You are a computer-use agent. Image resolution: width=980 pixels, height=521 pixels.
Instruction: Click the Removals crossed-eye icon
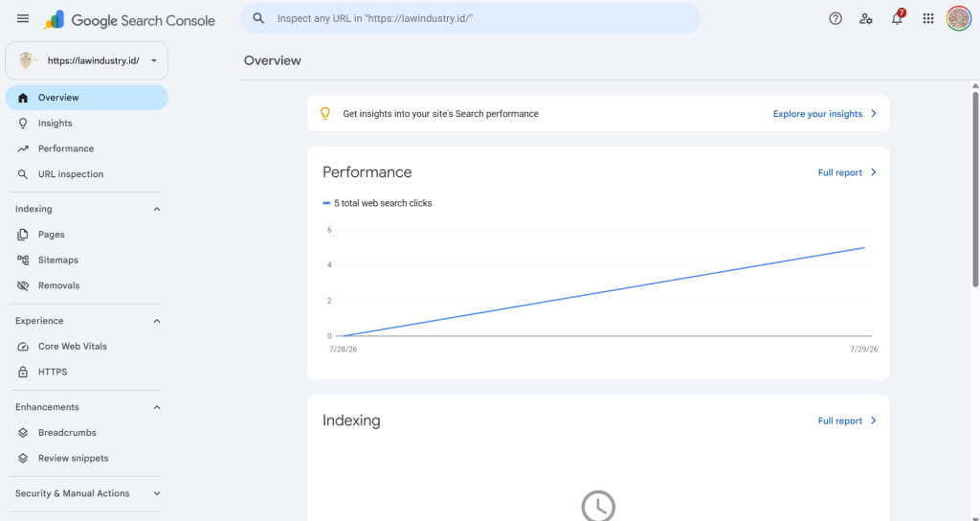click(23, 285)
